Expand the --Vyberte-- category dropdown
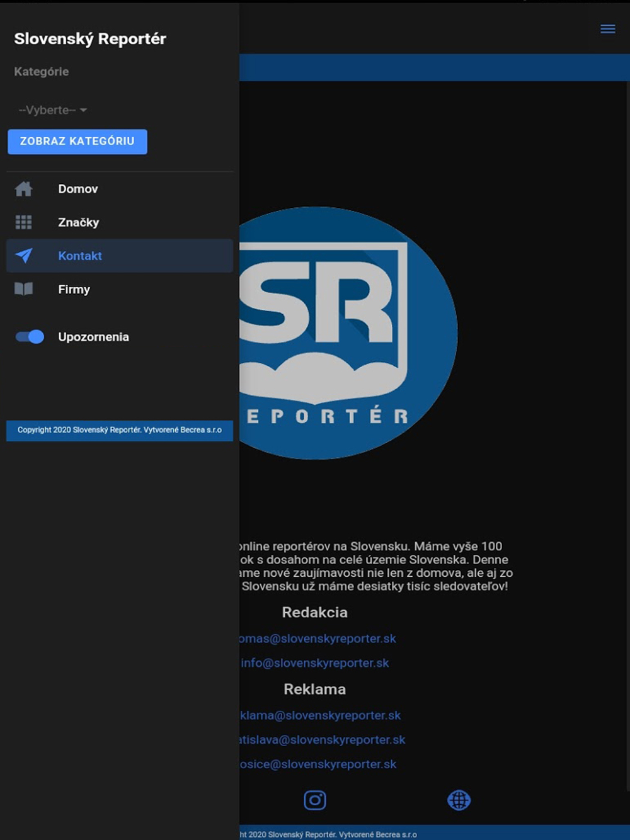 point(53,110)
